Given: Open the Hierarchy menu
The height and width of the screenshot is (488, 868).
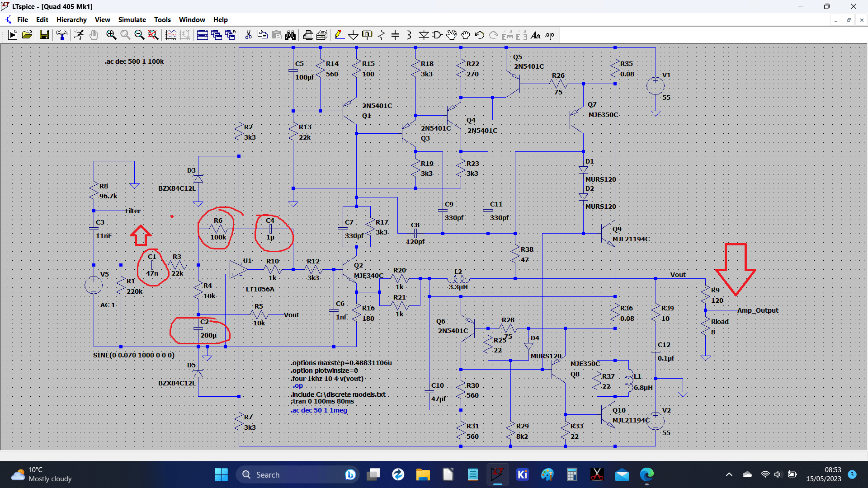Looking at the screenshot, I should [71, 20].
